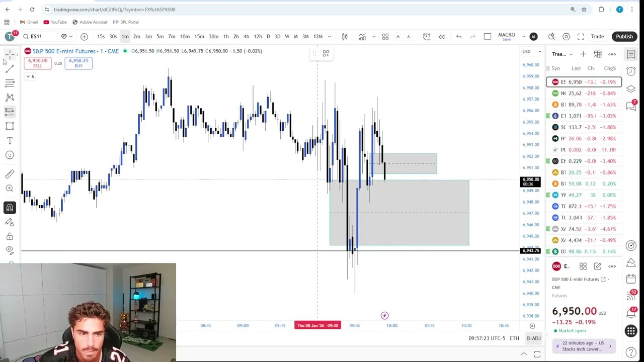Toggle magnet mode snapping
The width and height of the screenshot is (644, 362).
[10, 208]
